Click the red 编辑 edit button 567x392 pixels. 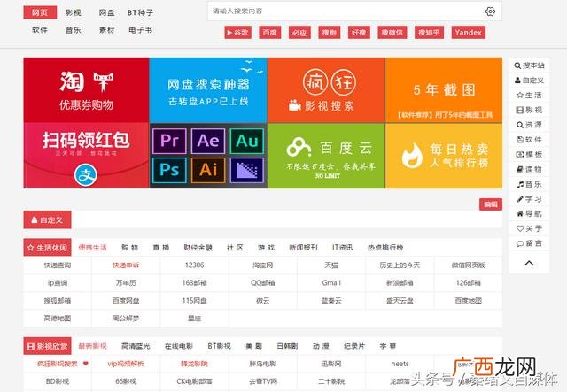click(x=491, y=204)
